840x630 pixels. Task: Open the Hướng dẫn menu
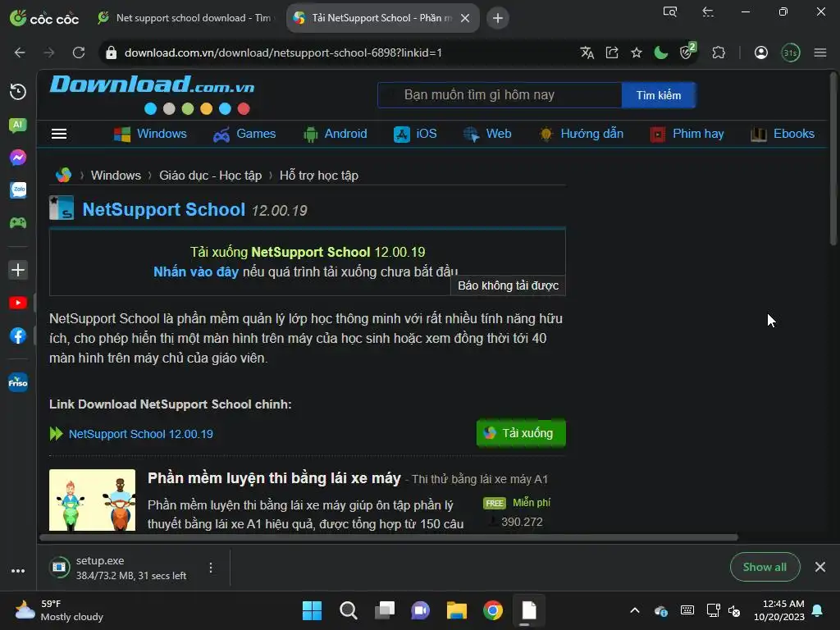(x=582, y=134)
